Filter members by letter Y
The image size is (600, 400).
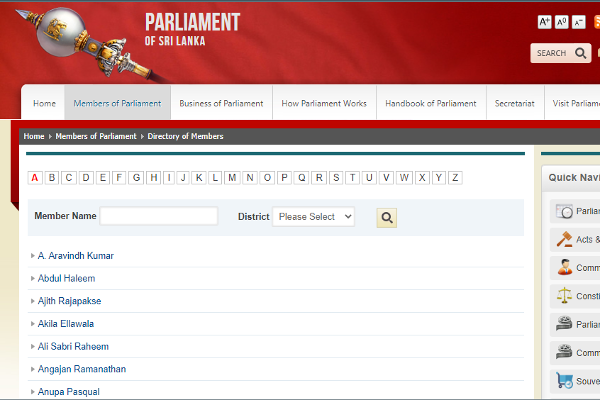(439, 178)
